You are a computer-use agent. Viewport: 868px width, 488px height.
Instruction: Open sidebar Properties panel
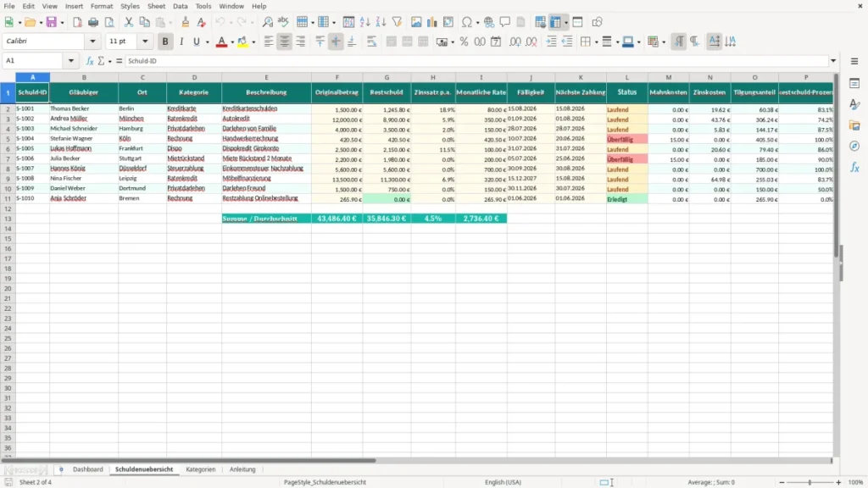click(854, 84)
